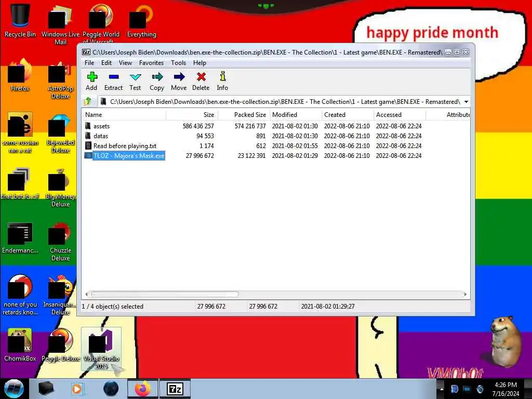Click size value 586 436 257

tap(198, 126)
